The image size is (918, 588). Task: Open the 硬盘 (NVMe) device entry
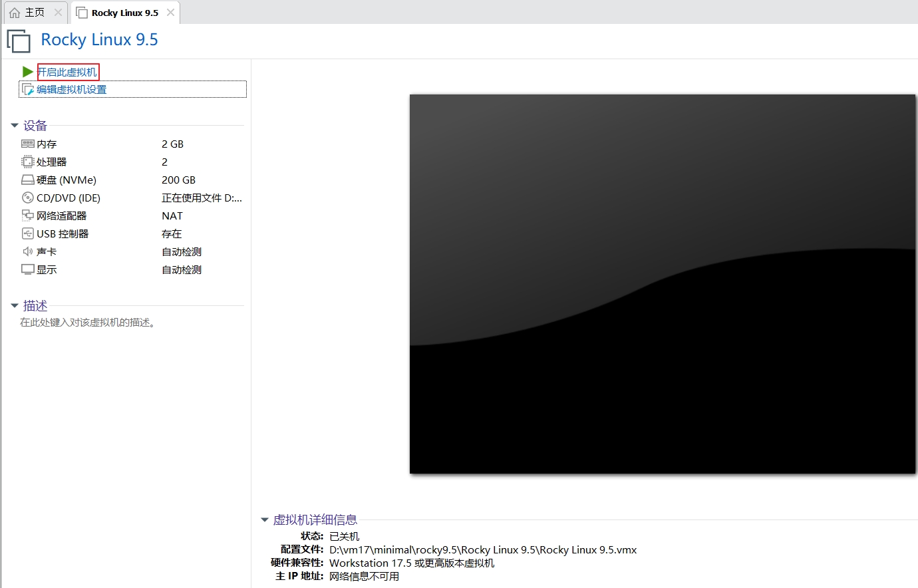67,180
